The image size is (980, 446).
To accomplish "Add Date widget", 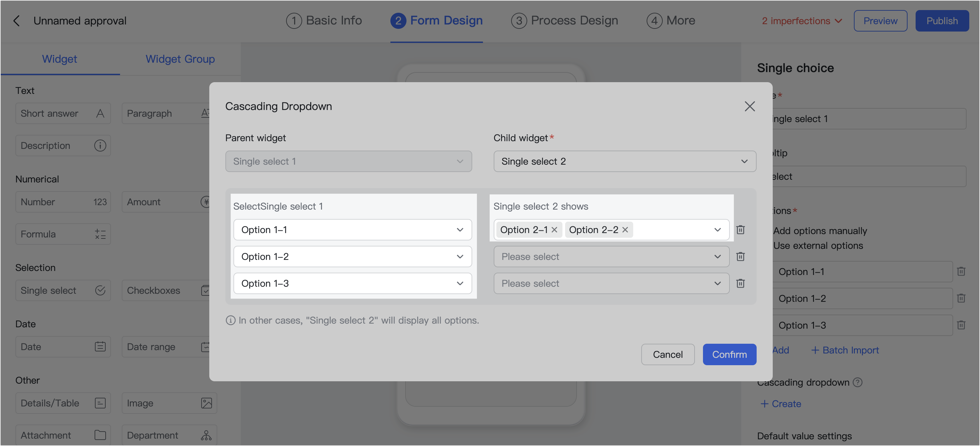I will pos(63,347).
